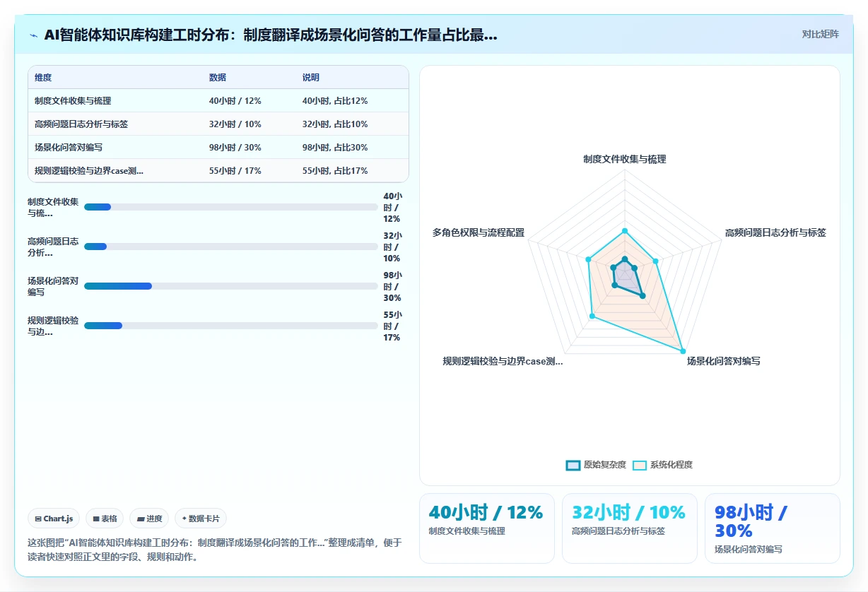Click radar axis label 多角色权限与流程配置
Image resolution: width=868 pixels, height=592 pixels.
click(479, 232)
